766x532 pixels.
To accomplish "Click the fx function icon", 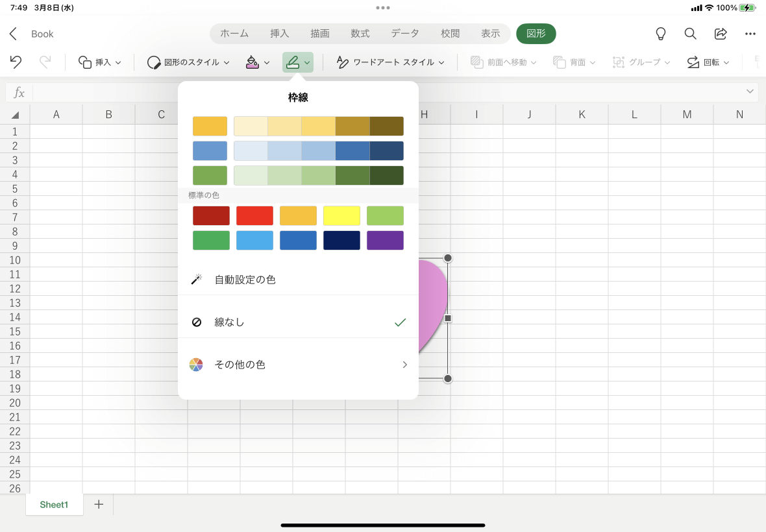I will coord(19,92).
